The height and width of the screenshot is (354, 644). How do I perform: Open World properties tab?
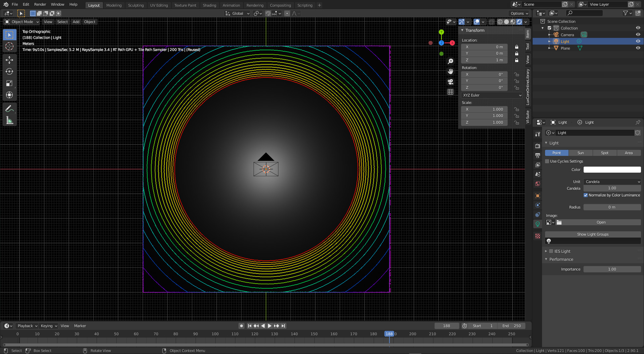point(538,184)
